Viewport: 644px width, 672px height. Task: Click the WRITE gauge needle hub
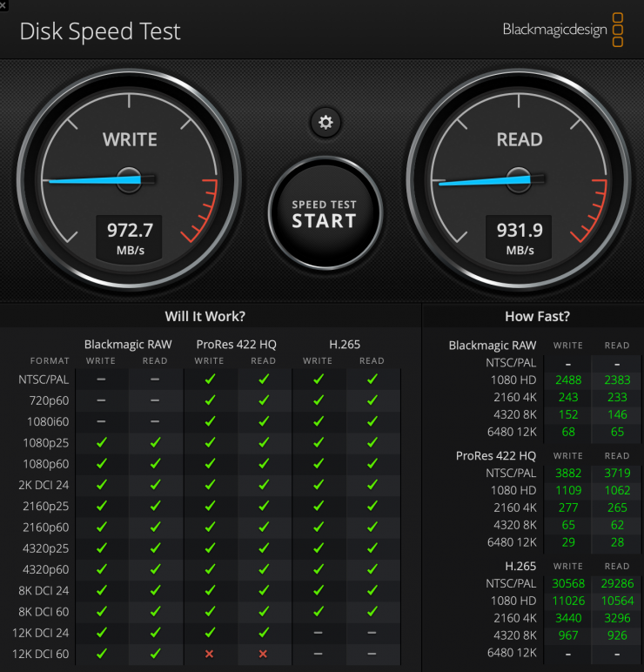(x=129, y=179)
